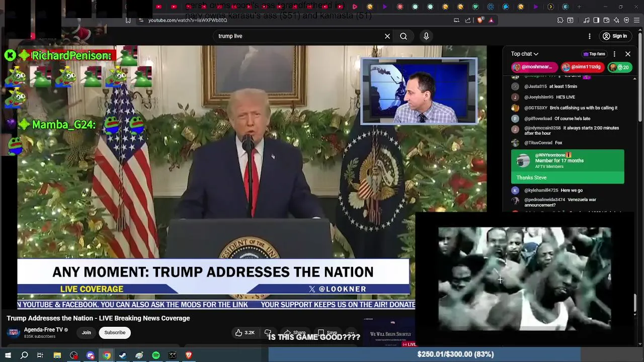Open Windows taskbar search
The width and height of the screenshot is (644, 362).
coord(24,355)
